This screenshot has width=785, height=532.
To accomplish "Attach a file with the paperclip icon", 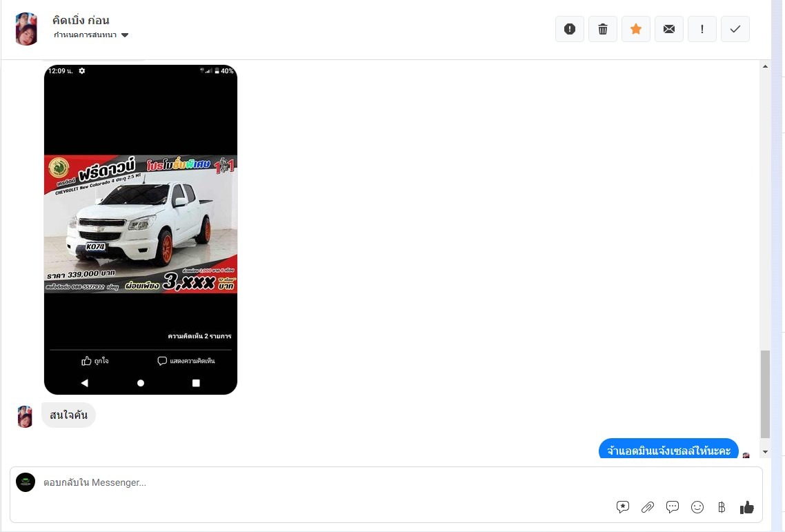I will pos(647,507).
